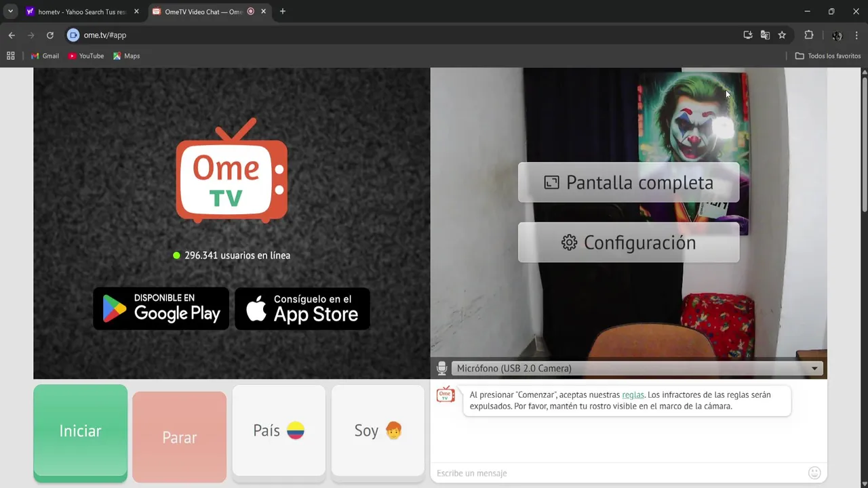Click the OmeTV logo in the video panel
The image size is (868, 488).
point(232,171)
